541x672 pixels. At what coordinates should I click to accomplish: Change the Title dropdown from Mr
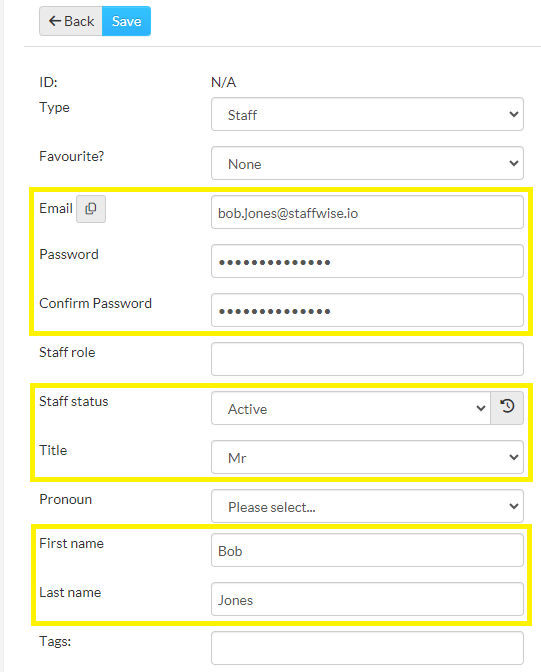tap(367, 457)
